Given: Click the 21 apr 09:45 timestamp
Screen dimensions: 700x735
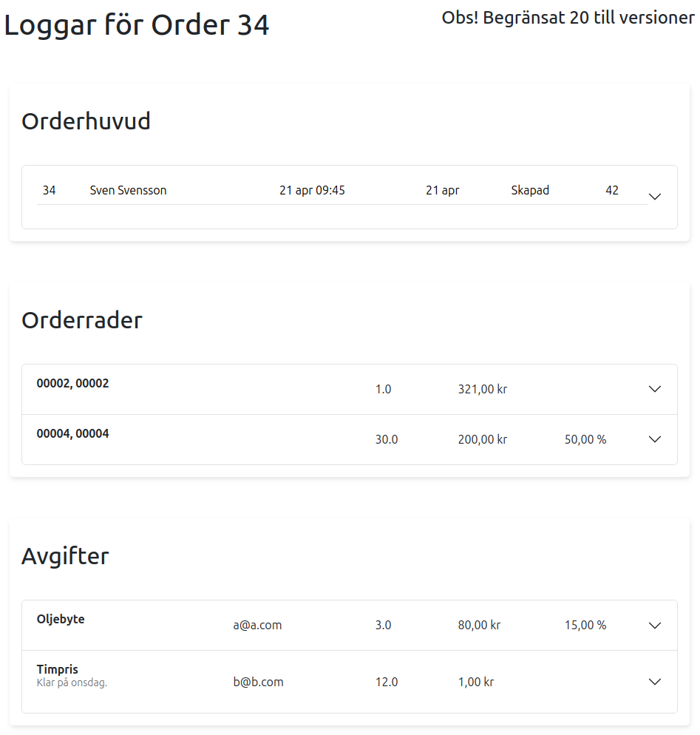Looking at the screenshot, I should click(312, 190).
